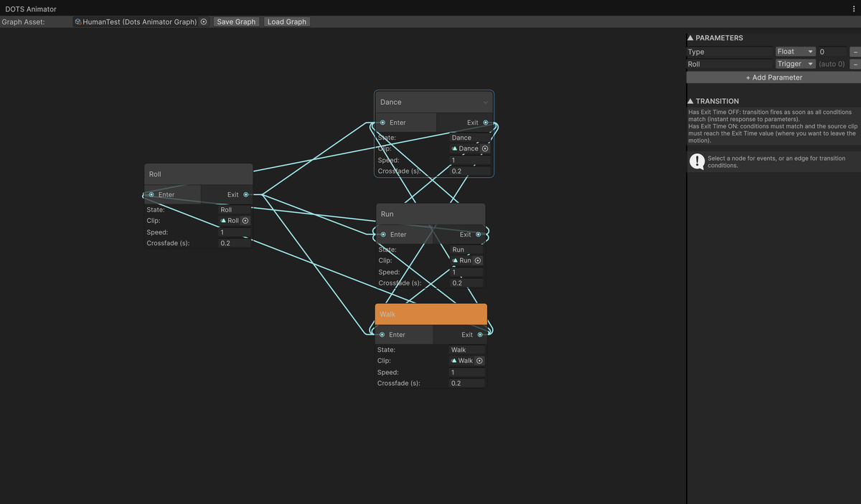Collapse the TRANSITION section
Image resolution: width=861 pixels, height=504 pixels.
(x=691, y=101)
